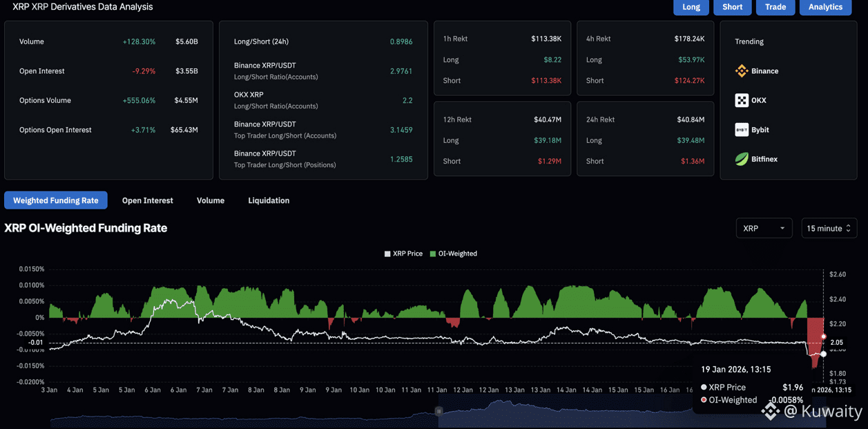This screenshot has width=868, height=429.
Task: Toggle XRP Price legend series
Action: click(x=403, y=254)
